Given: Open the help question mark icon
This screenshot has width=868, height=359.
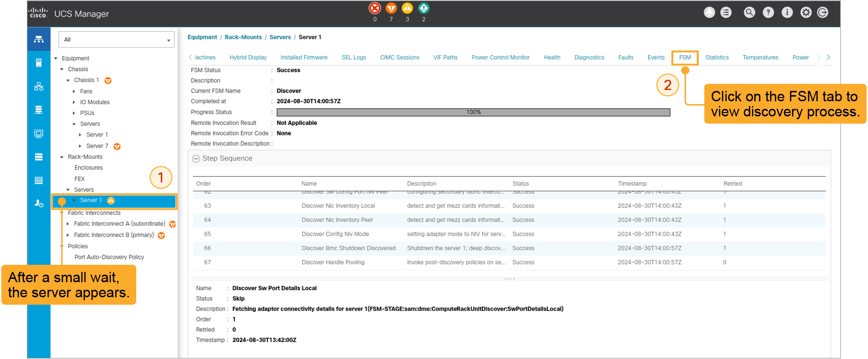Looking at the screenshot, I should [769, 13].
